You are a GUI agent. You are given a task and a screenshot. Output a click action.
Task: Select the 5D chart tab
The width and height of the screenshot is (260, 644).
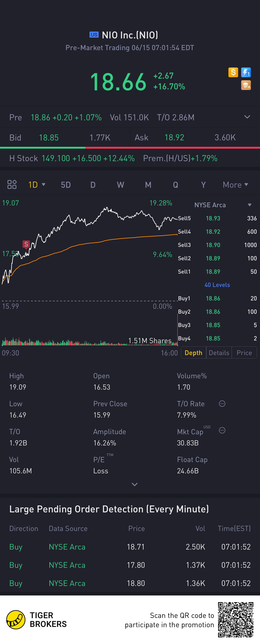[66, 185]
